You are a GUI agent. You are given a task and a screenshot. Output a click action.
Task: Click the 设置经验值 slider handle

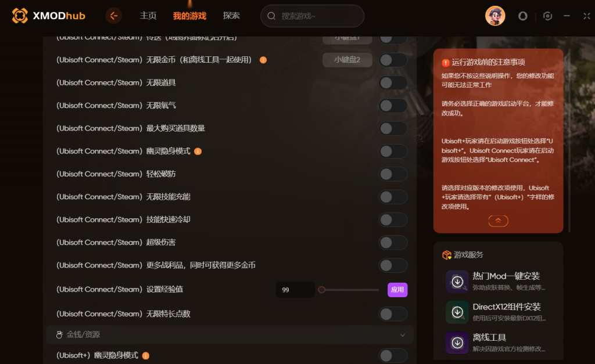click(322, 290)
